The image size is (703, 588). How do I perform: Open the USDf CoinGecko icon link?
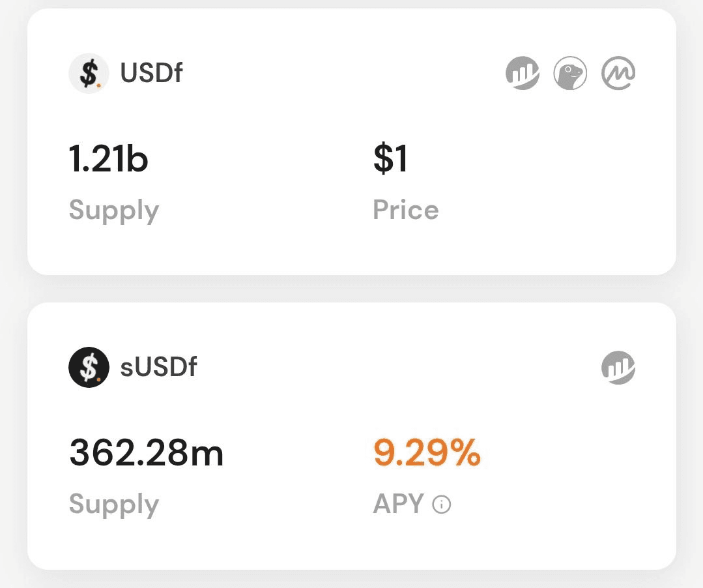(x=570, y=73)
